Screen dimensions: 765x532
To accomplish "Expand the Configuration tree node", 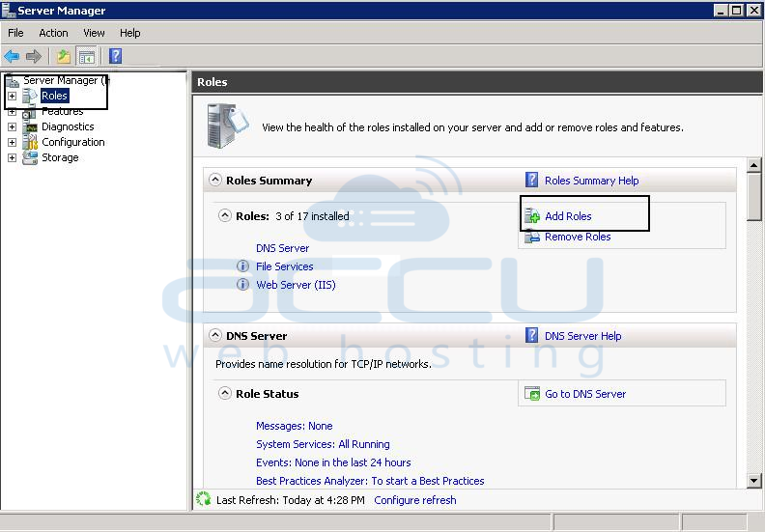I will (x=13, y=142).
